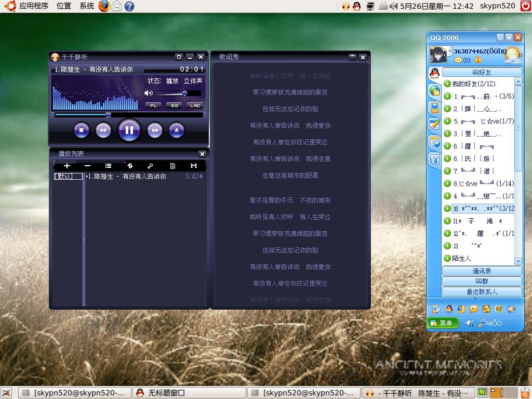Open the playlist search key icon
The image size is (532, 399).
point(150,166)
